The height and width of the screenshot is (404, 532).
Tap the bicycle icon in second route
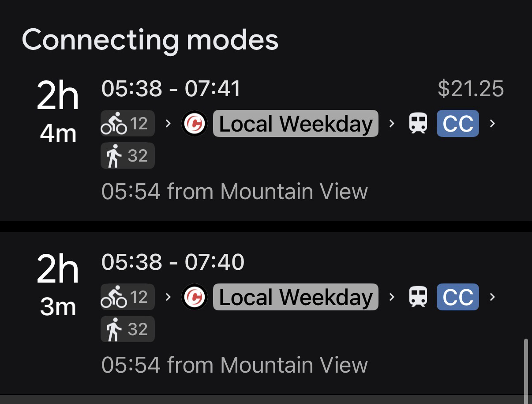114,297
